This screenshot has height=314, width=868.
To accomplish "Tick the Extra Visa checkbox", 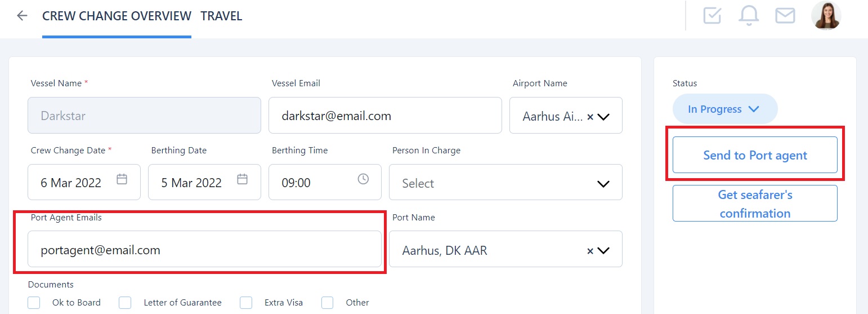I will pyautogui.click(x=246, y=303).
